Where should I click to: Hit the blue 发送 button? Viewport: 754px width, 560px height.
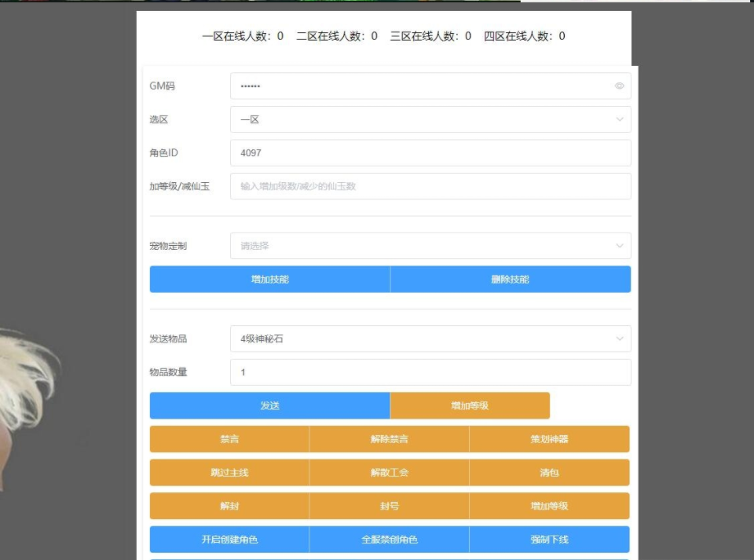pos(269,406)
